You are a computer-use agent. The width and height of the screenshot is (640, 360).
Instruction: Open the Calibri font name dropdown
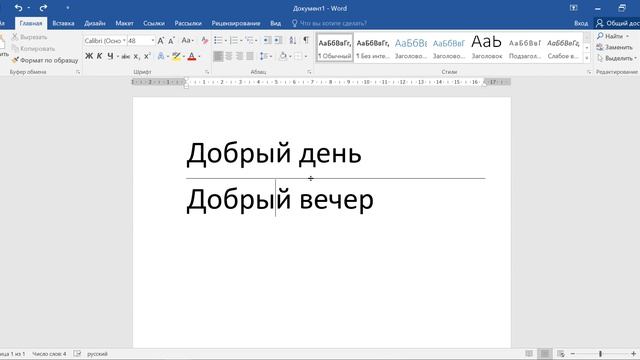pos(124,40)
